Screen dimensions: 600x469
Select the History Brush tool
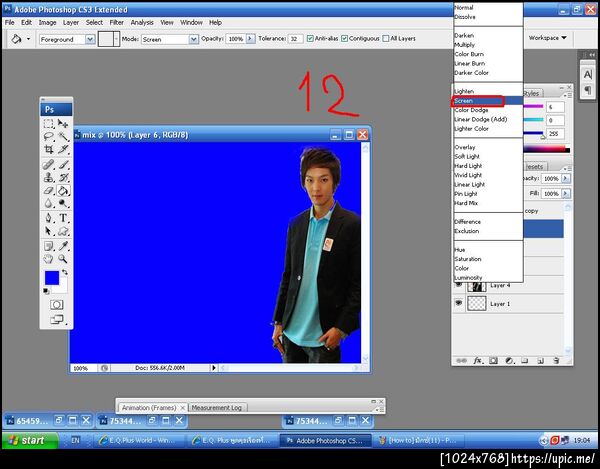click(63, 178)
